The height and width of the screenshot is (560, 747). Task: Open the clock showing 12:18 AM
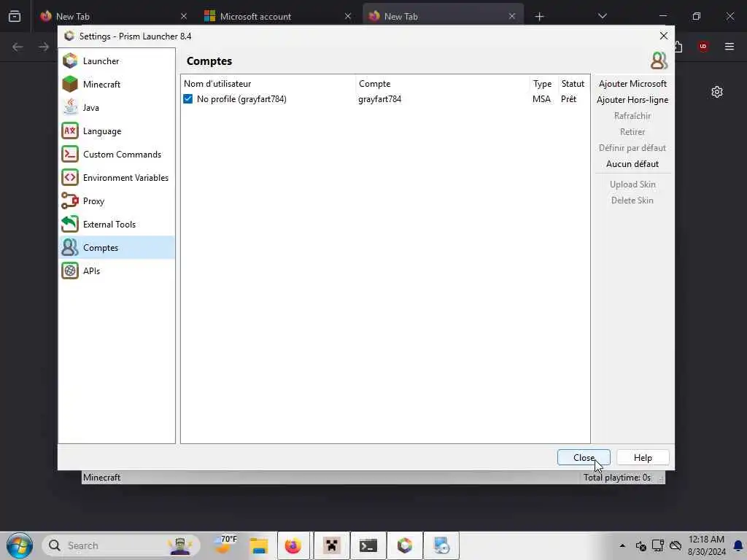[x=706, y=545]
